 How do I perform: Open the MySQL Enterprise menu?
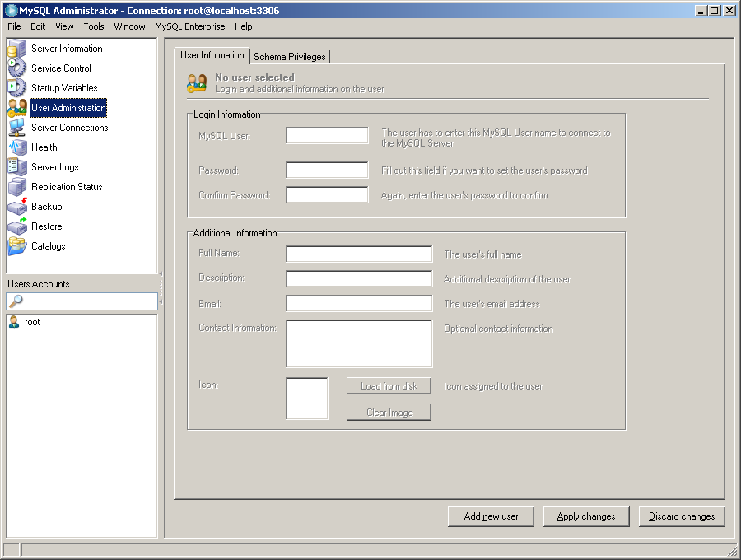[189, 26]
